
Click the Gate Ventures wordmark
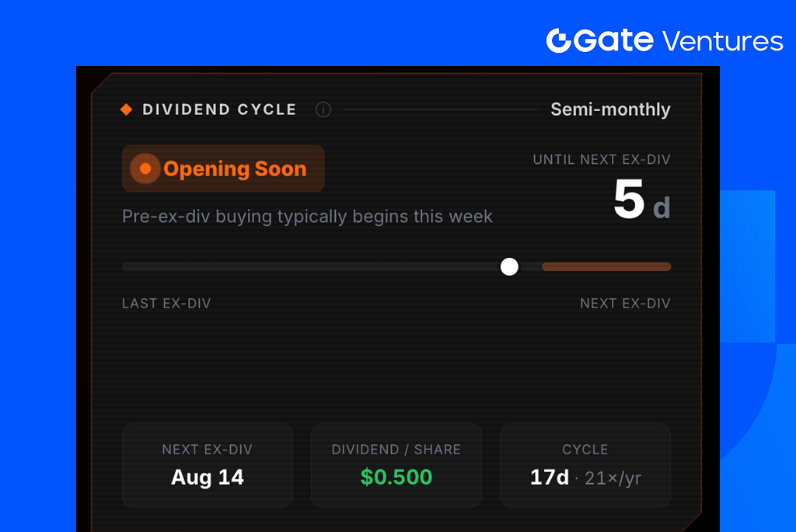click(665, 40)
